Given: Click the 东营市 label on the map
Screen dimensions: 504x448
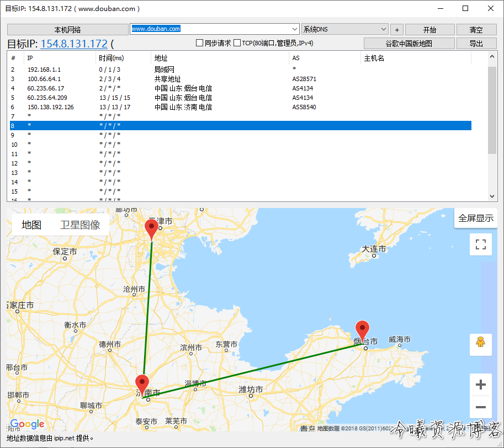Looking at the screenshot, I should click(226, 344).
